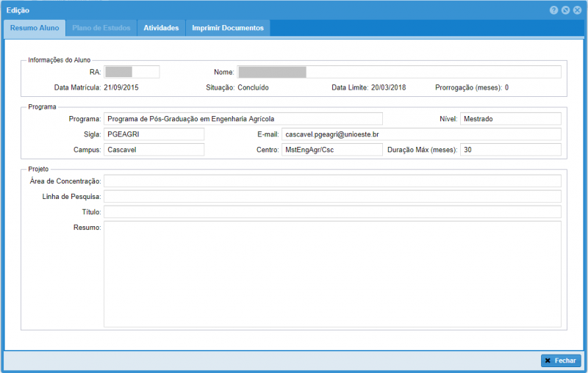Click the E-mail field

coord(421,134)
